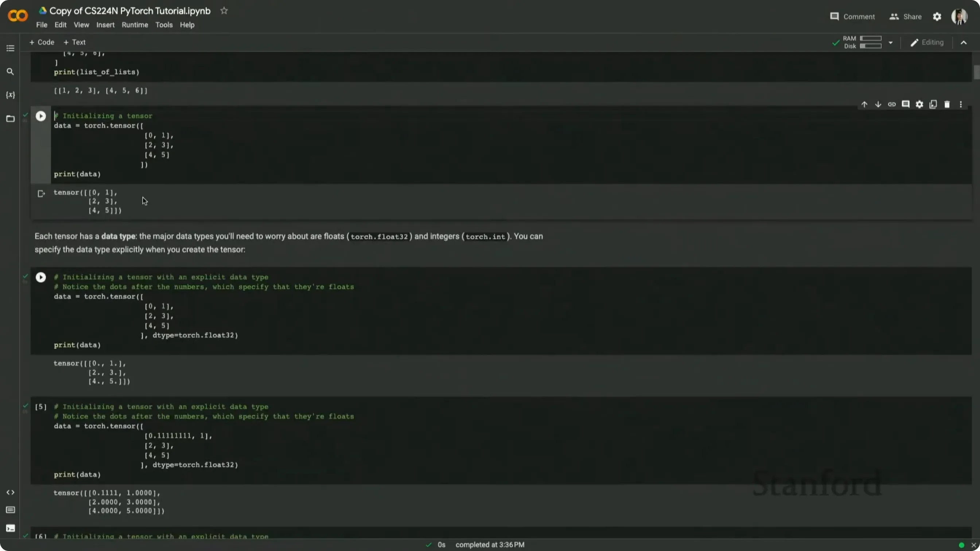The image size is (980, 551).
Task: Mirror the cell in a tab
Action: [933, 104]
